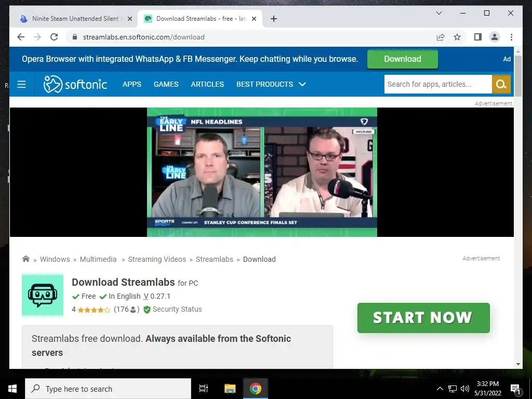Open the Windows Start menu

coord(12,389)
